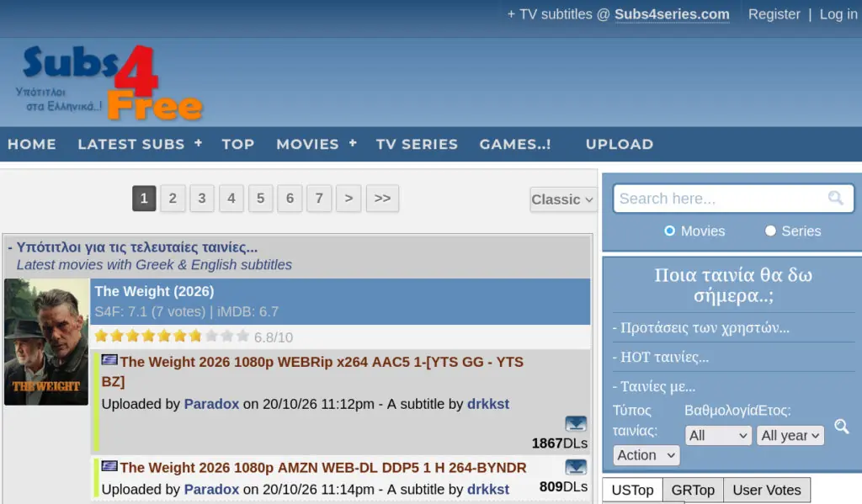Download the AMZN WEB-DL BYNDR subtitle arrow icon

tap(576, 467)
